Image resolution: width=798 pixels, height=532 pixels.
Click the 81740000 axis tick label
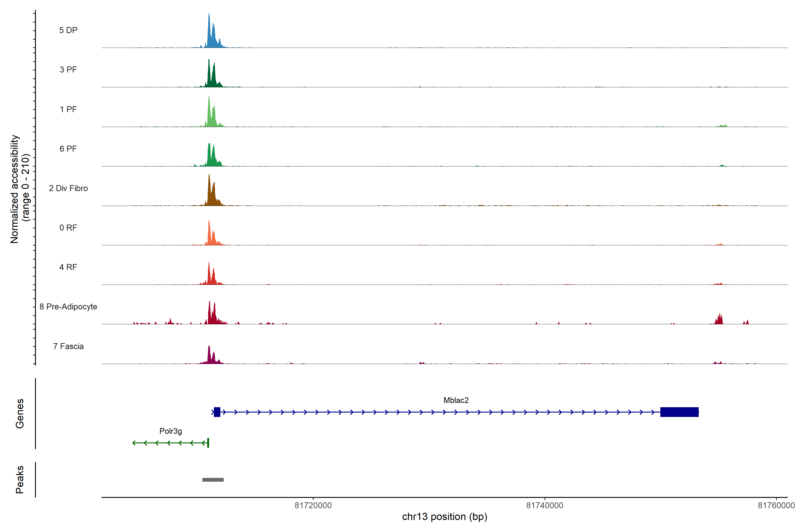[x=545, y=505]
